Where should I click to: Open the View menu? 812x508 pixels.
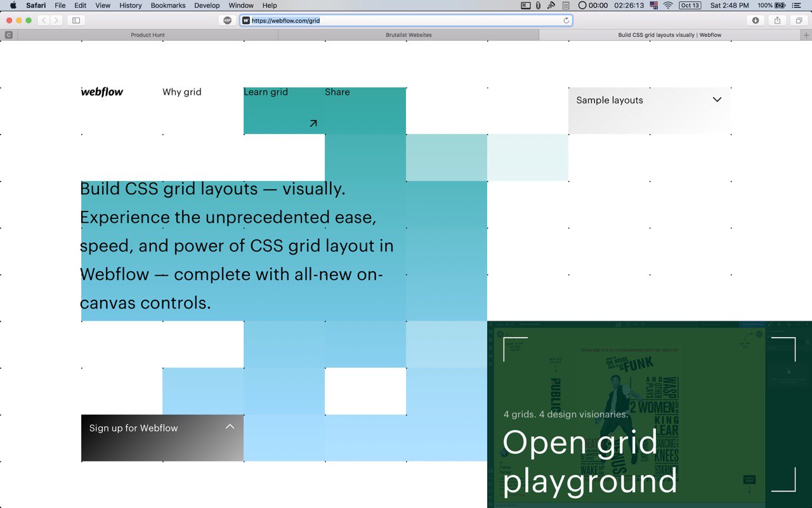point(102,5)
